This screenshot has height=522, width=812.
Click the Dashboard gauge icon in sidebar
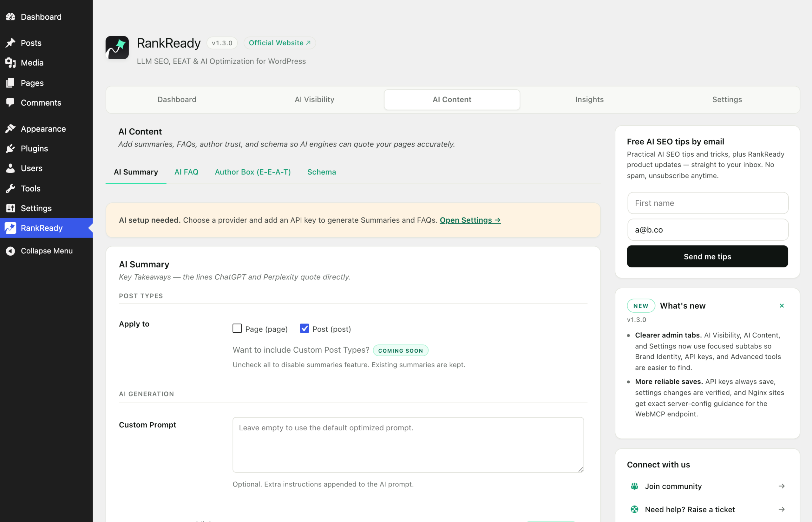pos(10,16)
